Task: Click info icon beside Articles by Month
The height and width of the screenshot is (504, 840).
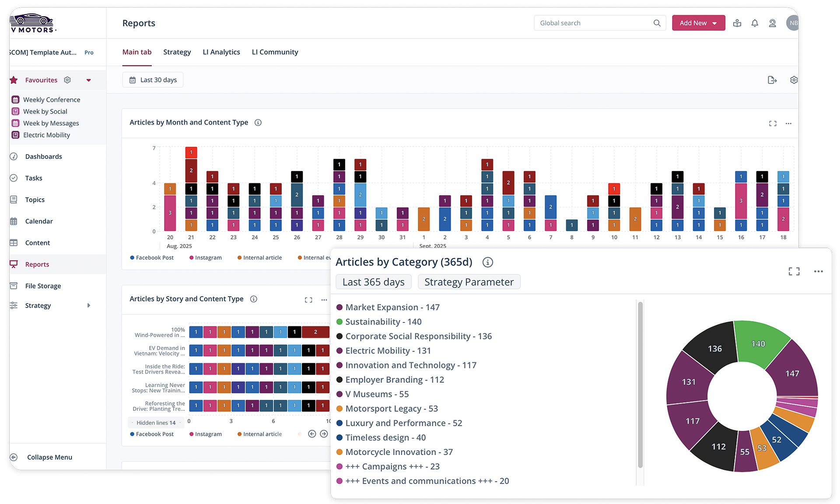Action: tap(258, 122)
